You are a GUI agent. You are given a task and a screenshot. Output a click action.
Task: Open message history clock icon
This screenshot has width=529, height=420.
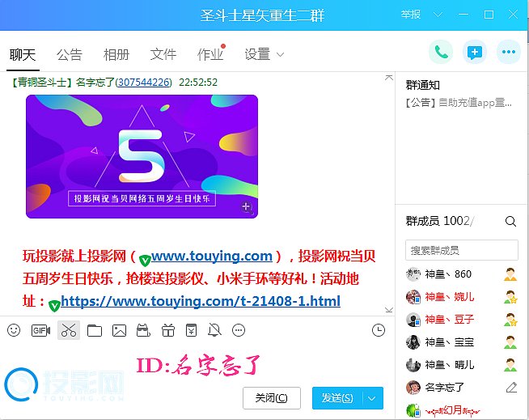coord(379,330)
